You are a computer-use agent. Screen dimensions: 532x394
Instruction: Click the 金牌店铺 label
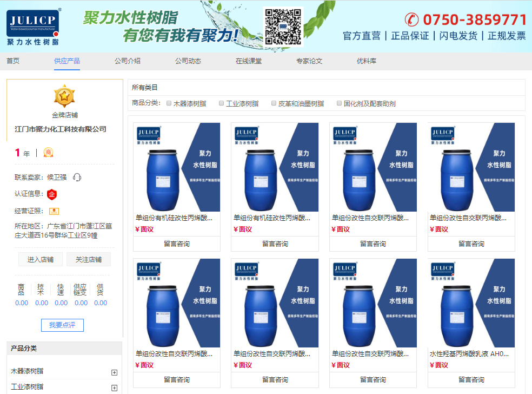(64, 115)
